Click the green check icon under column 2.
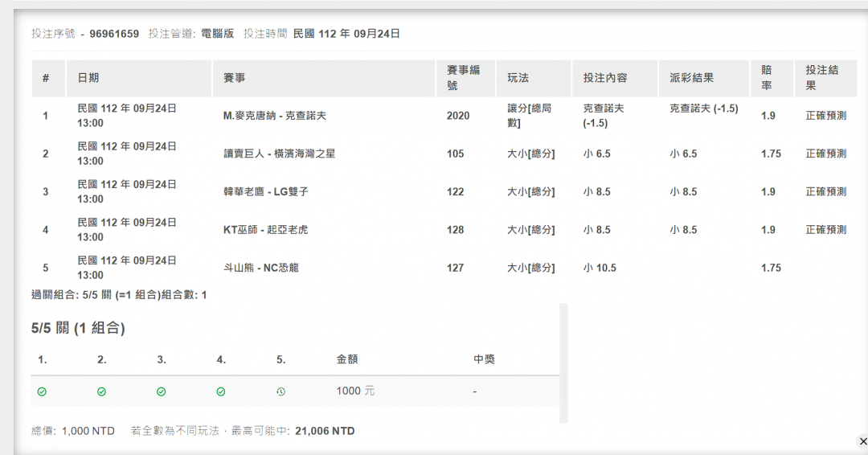This screenshot has height=455, width=868. [101, 391]
